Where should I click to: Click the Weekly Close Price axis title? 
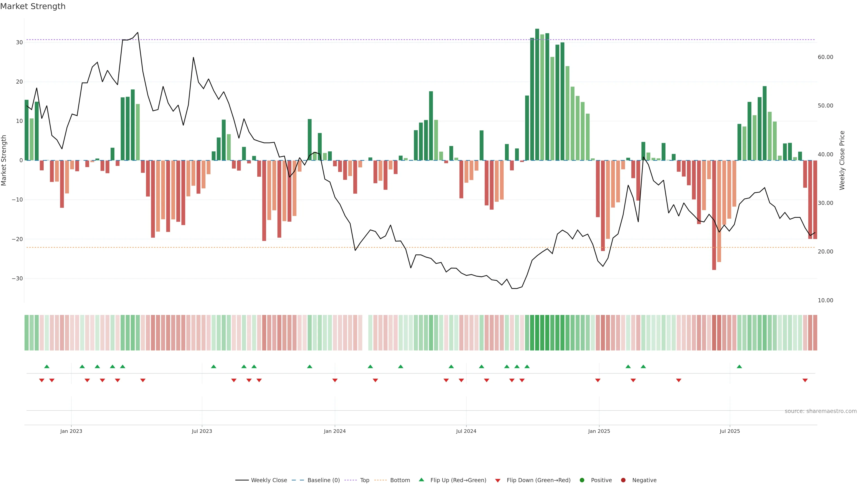[x=842, y=160]
